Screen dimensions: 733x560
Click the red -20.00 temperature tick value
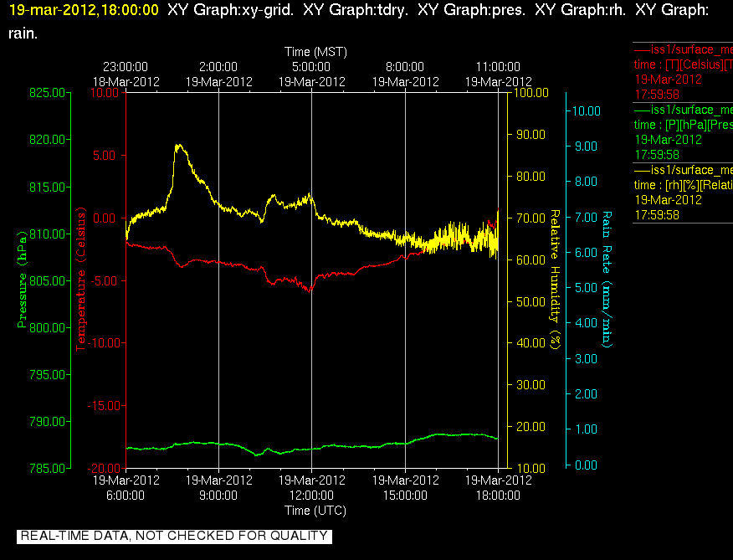105,468
